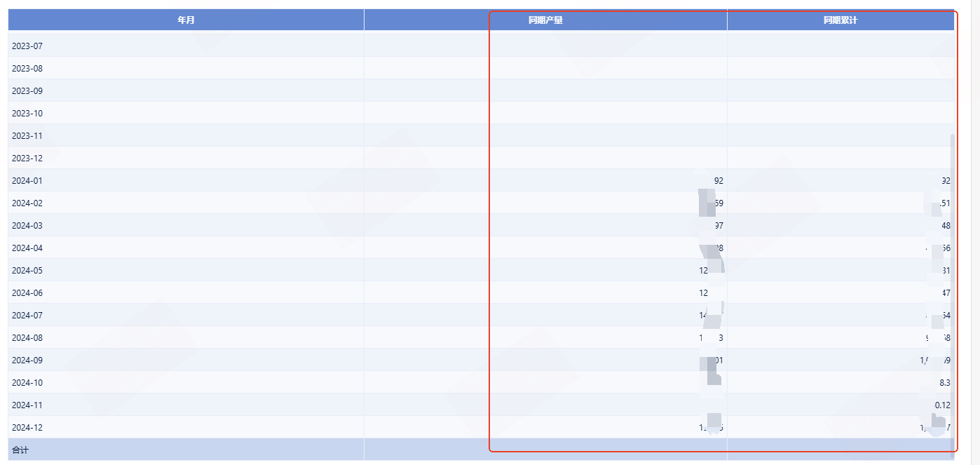The image size is (980, 465).
Task: Select the 2024-09 row label
Action: [27, 360]
